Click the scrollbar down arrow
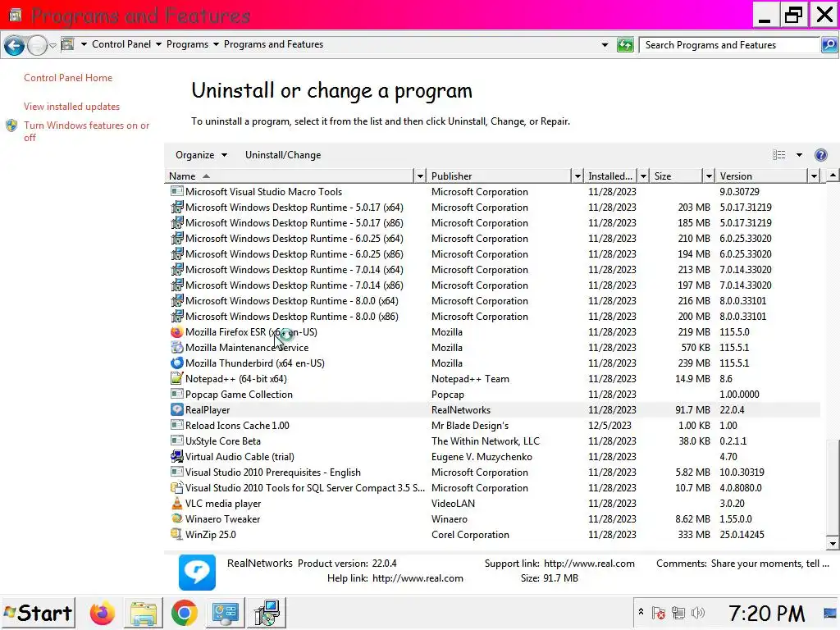Screen dimensions: 840x630 pos(833,545)
